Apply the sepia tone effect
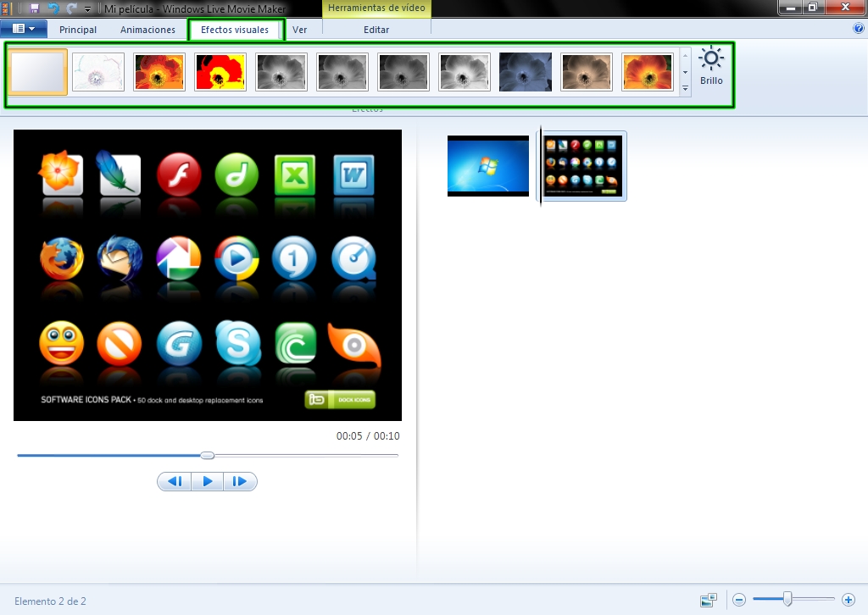The width and height of the screenshot is (868, 615). 587,72
